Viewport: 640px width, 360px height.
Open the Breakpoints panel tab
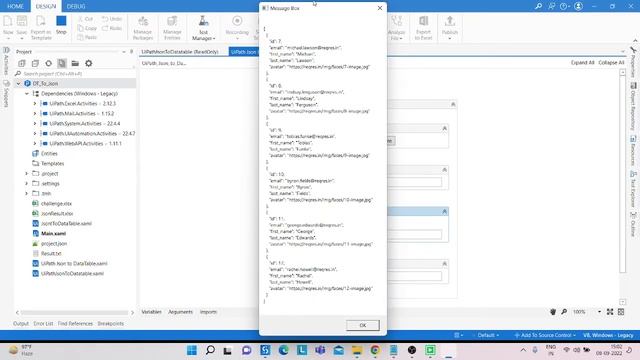pyautogui.click(x=111, y=323)
